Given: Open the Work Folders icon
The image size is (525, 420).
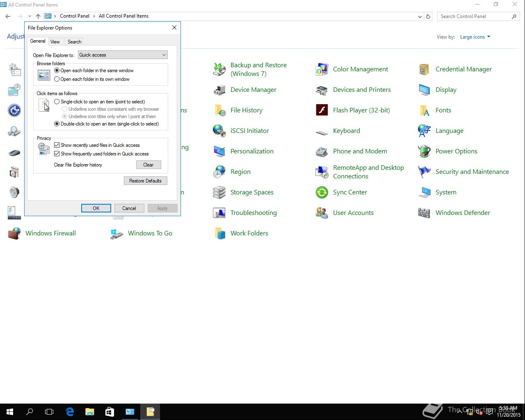Looking at the screenshot, I should (x=219, y=233).
